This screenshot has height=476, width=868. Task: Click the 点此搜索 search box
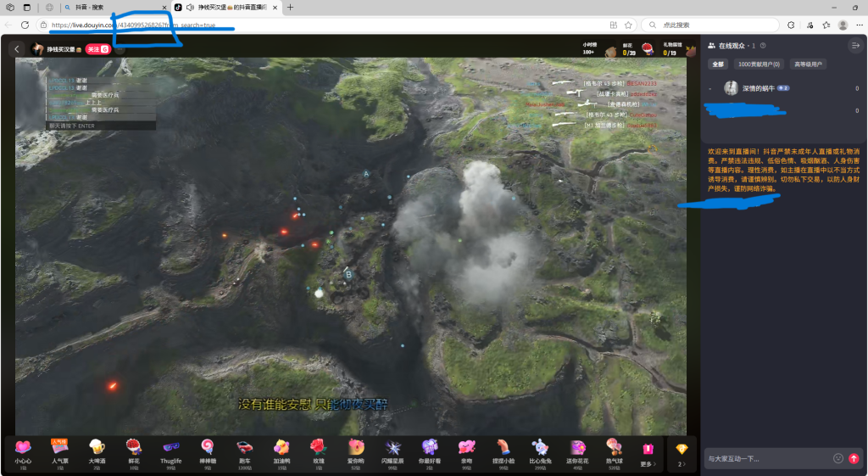pos(710,25)
